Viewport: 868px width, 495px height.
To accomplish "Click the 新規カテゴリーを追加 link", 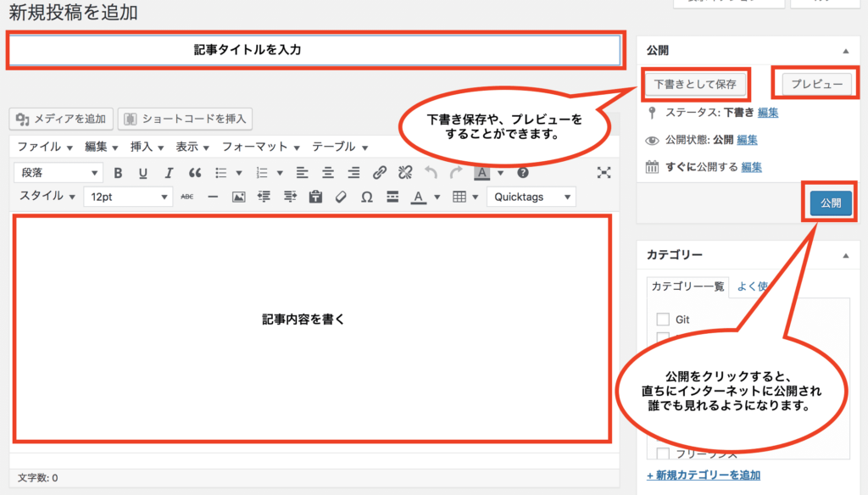I will click(x=703, y=475).
